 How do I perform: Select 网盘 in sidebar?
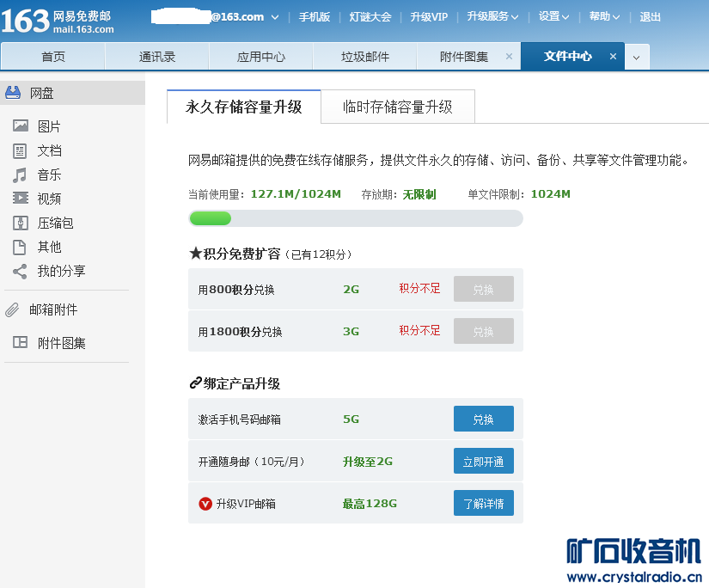[72, 93]
